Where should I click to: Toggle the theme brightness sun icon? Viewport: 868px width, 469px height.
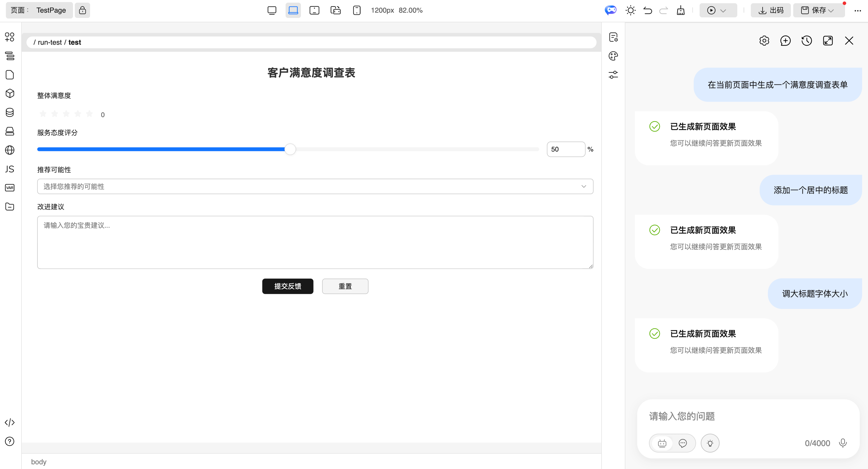[x=631, y=10]
